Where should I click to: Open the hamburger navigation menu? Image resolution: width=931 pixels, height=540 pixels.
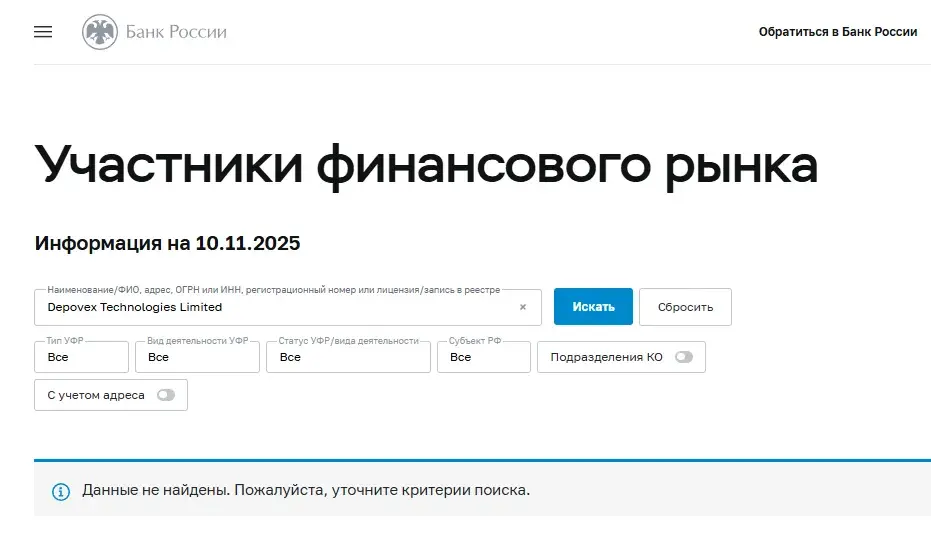tap(43, 32)
